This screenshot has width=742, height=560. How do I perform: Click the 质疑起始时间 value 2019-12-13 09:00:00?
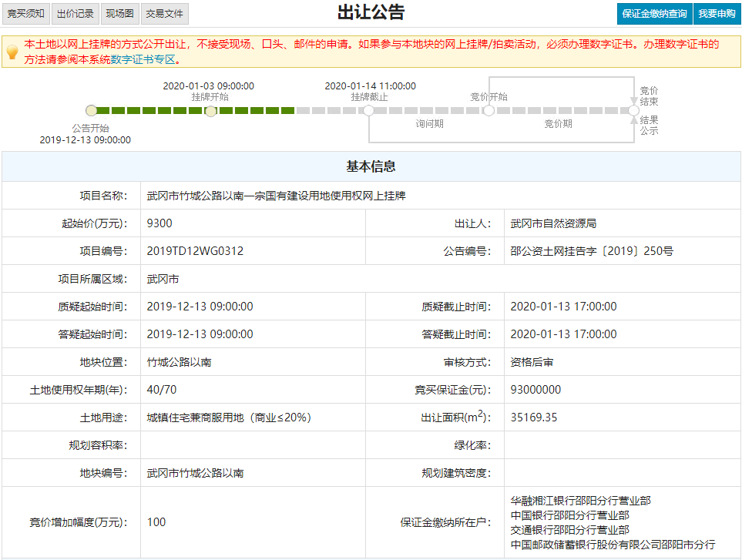(200, 307)
